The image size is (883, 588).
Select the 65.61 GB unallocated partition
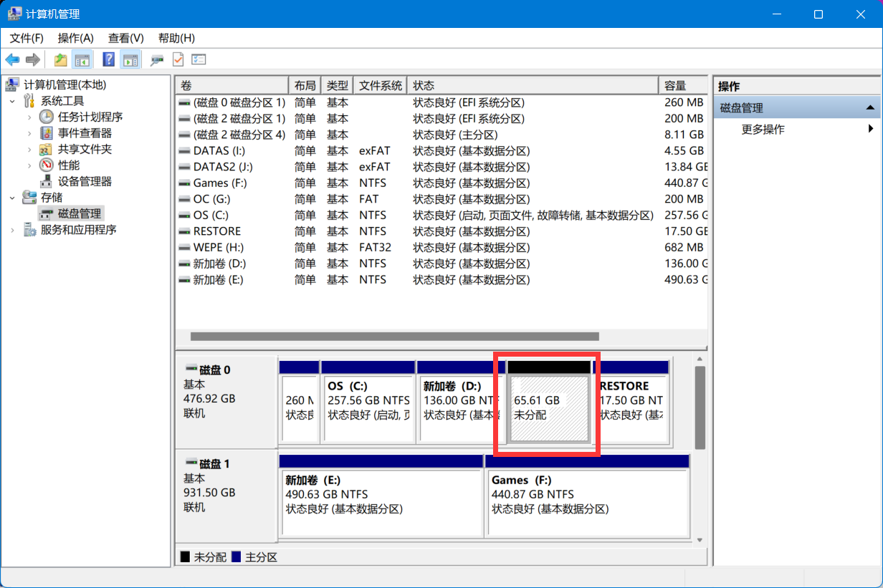click(x=548, y=408)
